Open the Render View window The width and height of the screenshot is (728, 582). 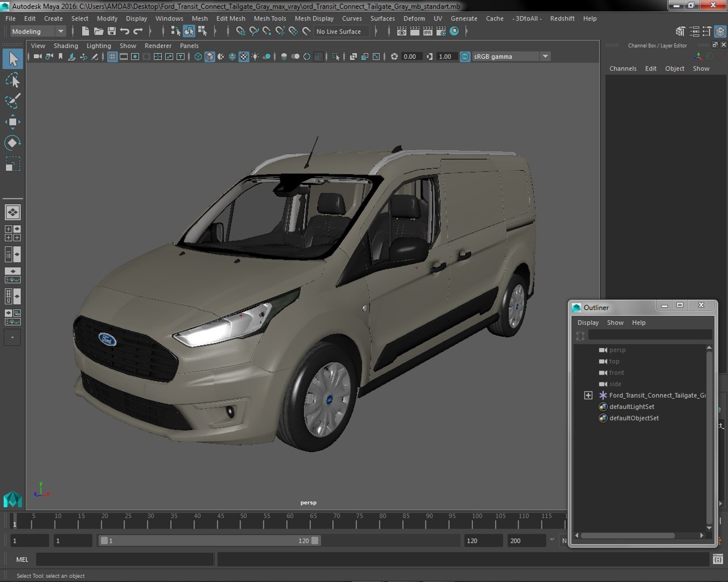point(402,31)
